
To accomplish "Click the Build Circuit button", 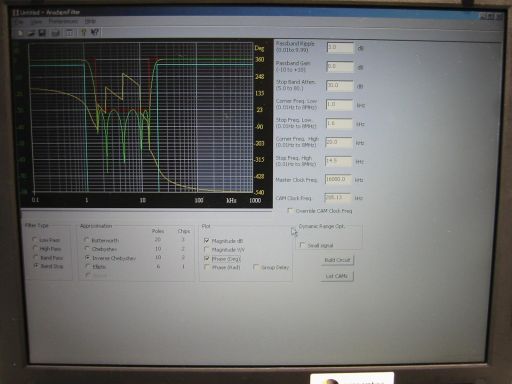I will (x=337, y=260).
